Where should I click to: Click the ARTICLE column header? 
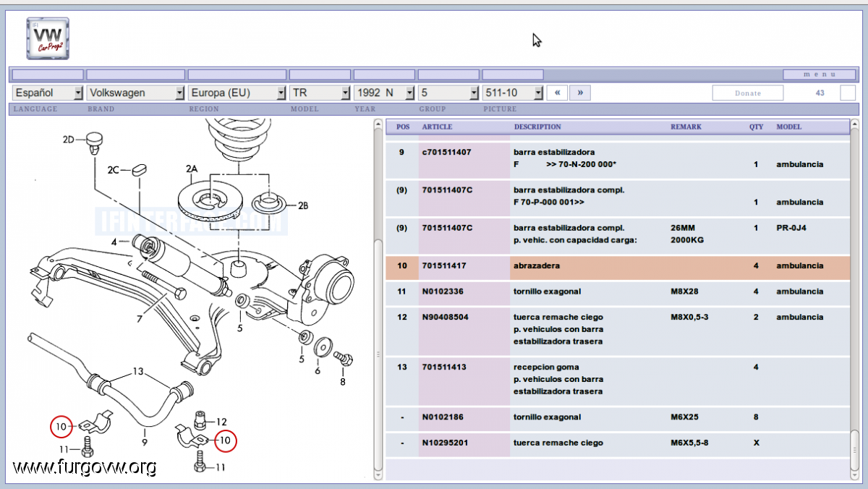tap(437, 127)
